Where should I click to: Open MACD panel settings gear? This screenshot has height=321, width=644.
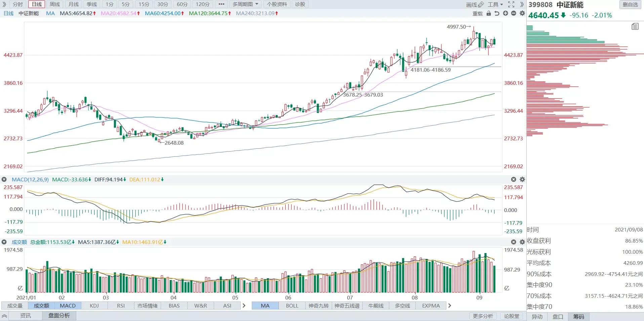[x=522, y=180]
